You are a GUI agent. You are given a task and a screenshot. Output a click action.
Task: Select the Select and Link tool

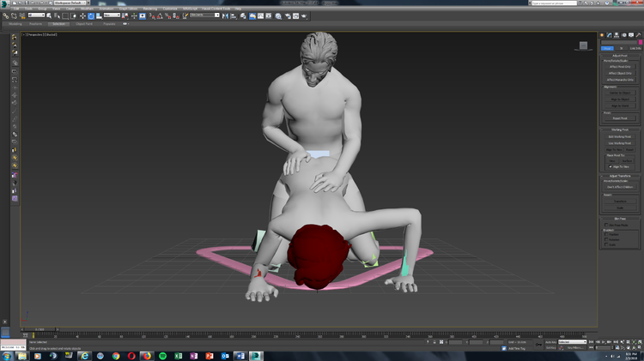(x=6, y=16)
